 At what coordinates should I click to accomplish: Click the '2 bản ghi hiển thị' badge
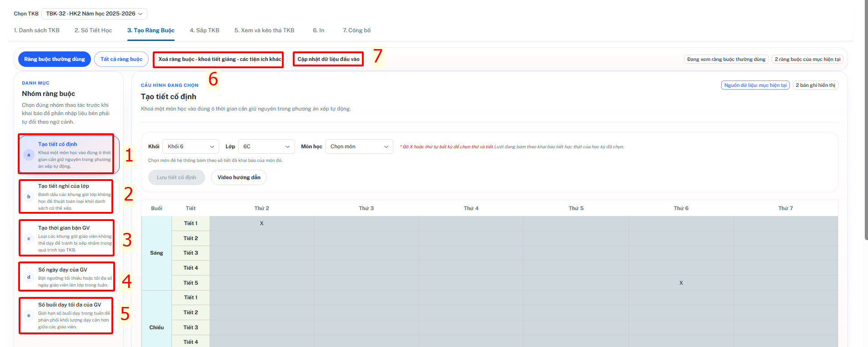click(x=815, y=85)
